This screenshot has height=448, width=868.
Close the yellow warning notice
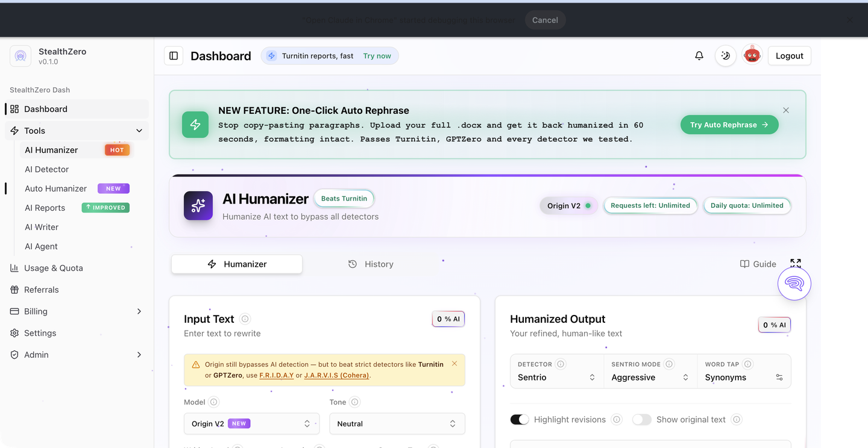454,363
